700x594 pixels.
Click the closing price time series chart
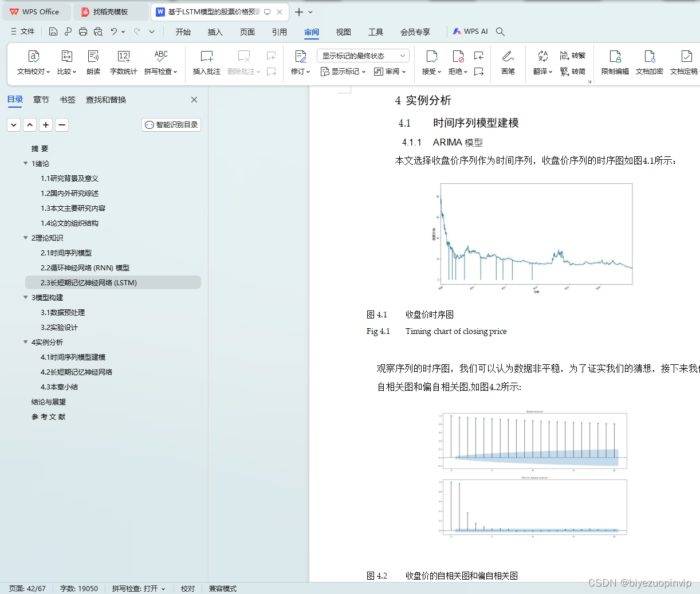pos(532,238)
